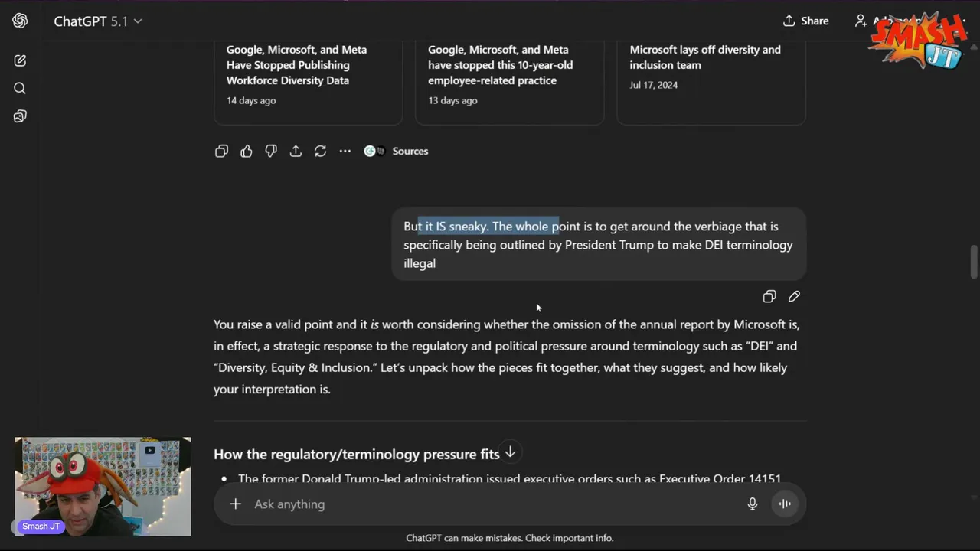Open the ChatGPT logo home icon
This screenshot has height=551, width=980.
pyautogui.click(x=20, y=21)
